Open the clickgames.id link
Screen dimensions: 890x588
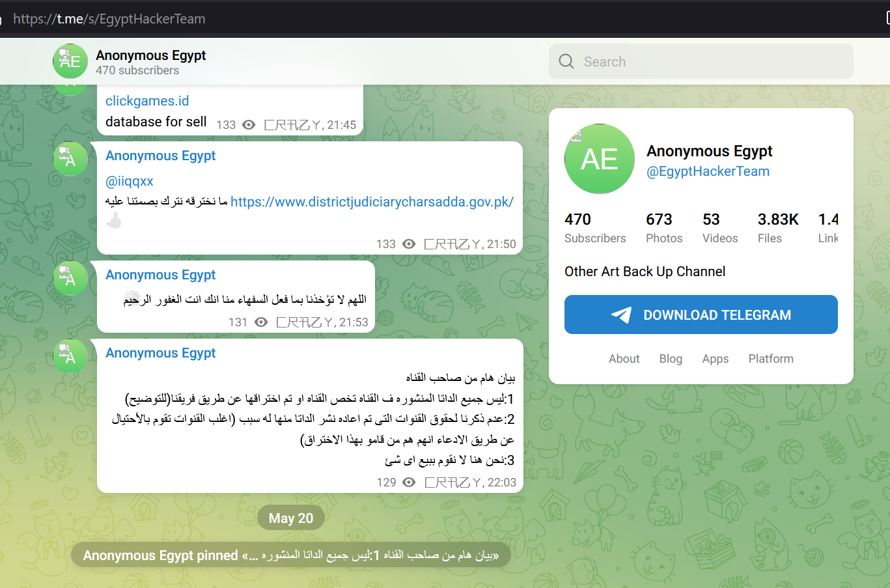click(147, 101)
